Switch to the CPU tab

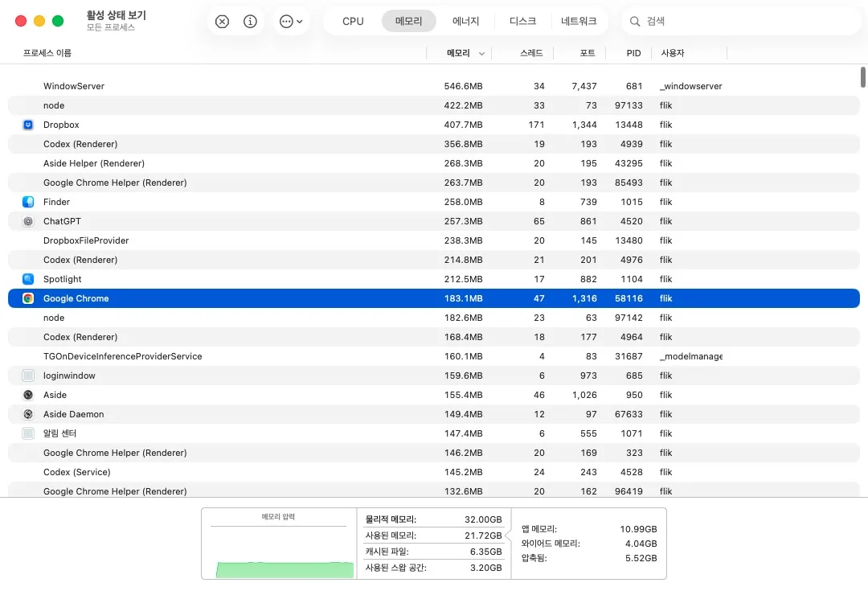353,21
